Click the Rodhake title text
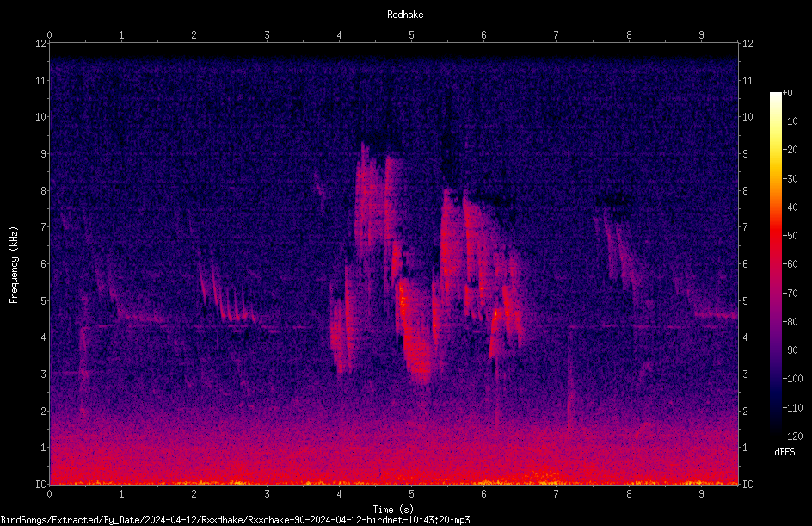812x526 pixels. 405,15
